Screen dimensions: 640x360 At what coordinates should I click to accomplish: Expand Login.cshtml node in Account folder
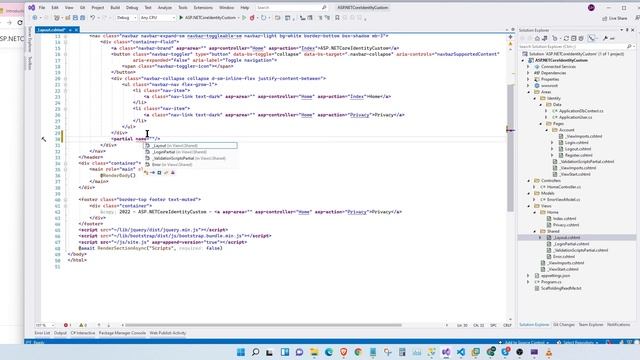coord(553,142)
